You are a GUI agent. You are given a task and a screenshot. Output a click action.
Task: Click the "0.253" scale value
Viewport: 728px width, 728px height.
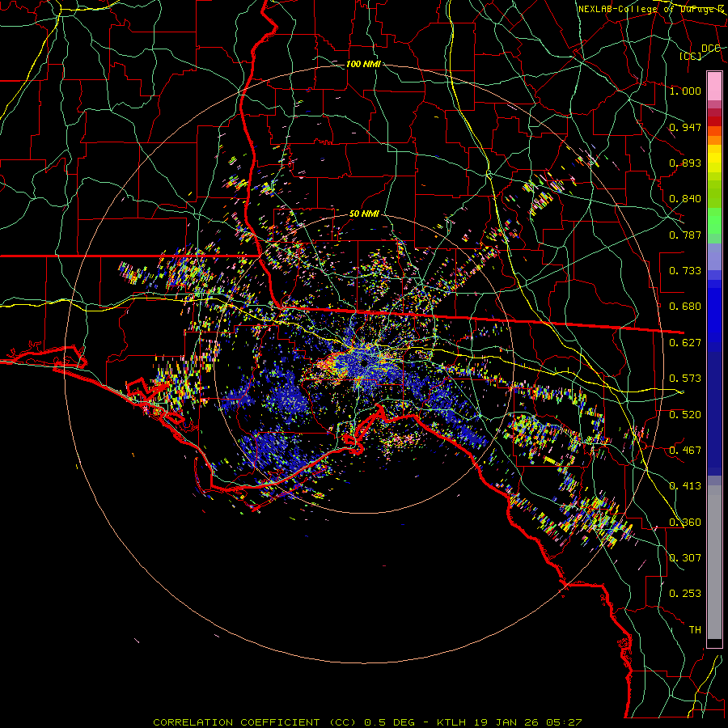coord(685,594)
